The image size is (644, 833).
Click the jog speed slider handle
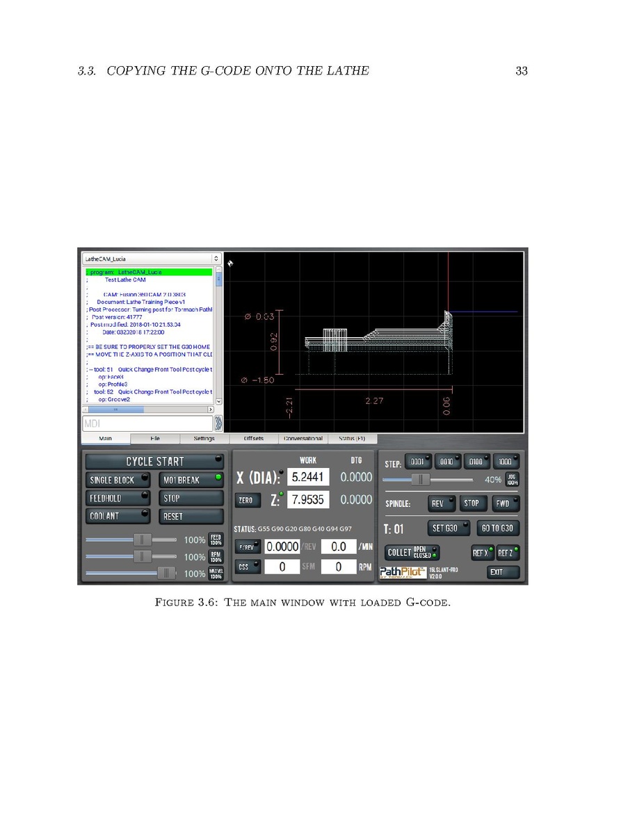(x=419, y=479)
